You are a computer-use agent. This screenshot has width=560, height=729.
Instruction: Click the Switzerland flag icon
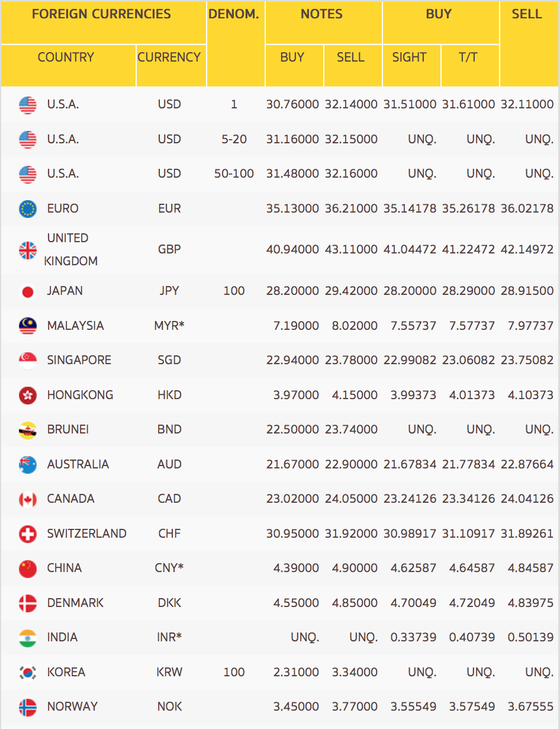pos(28,534)
